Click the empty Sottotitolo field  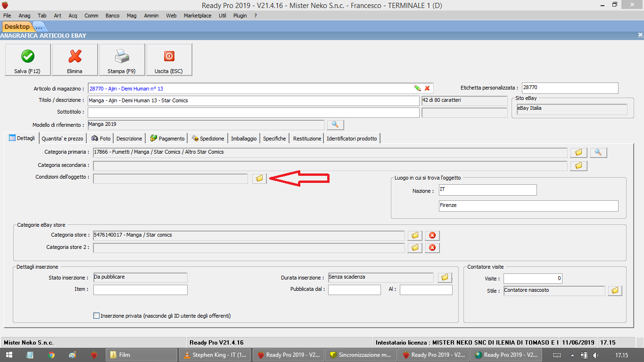coord(253,113)
